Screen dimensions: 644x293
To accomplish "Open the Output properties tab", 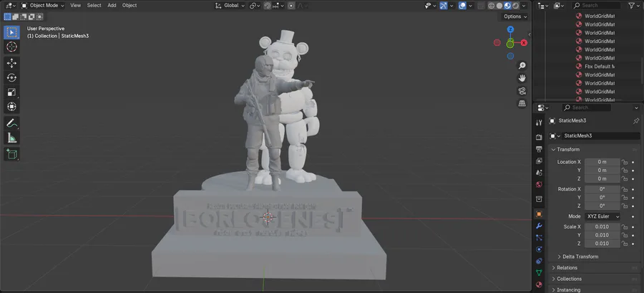I will point(540,149).
